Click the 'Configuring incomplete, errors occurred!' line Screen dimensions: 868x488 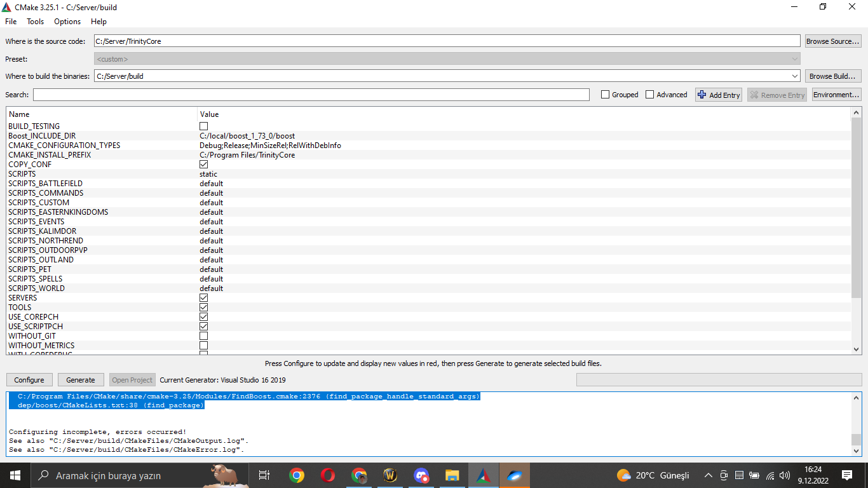[x=97, y=432]
